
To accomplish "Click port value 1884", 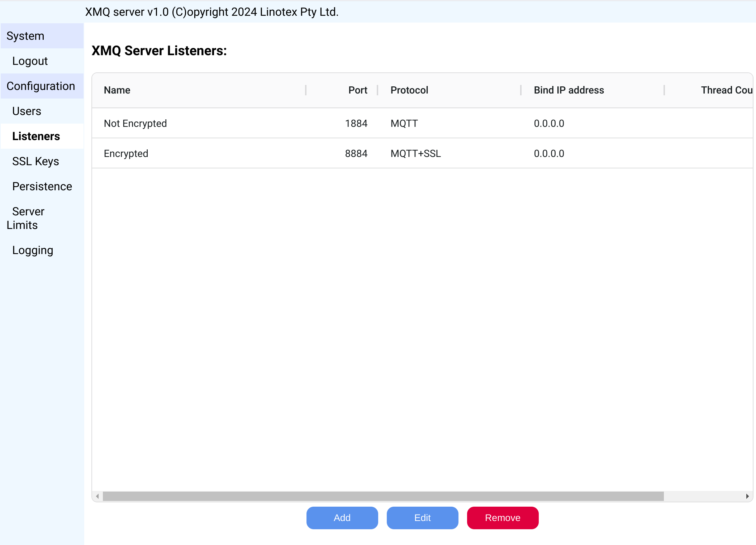I will coord(356,124).
